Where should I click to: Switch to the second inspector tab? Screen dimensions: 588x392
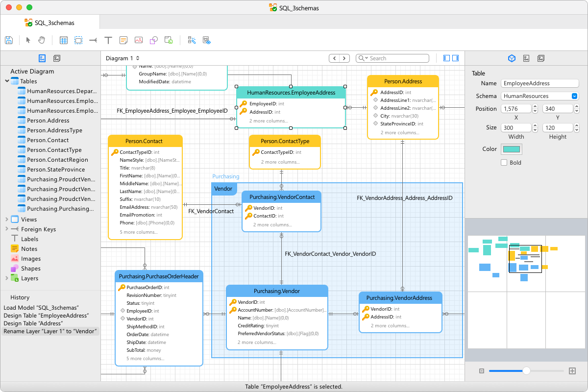[x=526, y=58]
